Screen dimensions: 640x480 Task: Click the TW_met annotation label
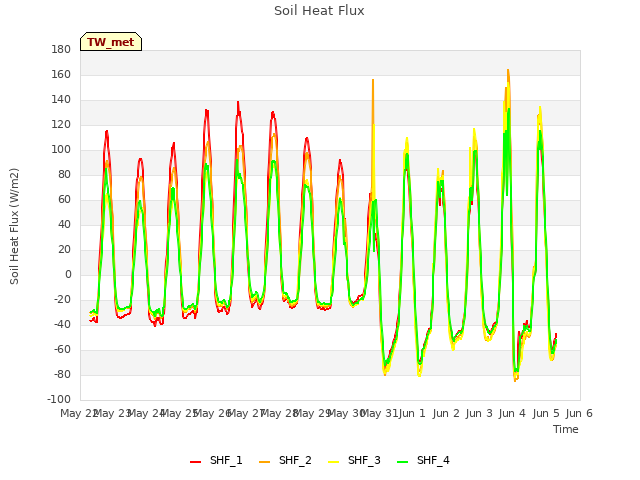[x=111, y=42]
